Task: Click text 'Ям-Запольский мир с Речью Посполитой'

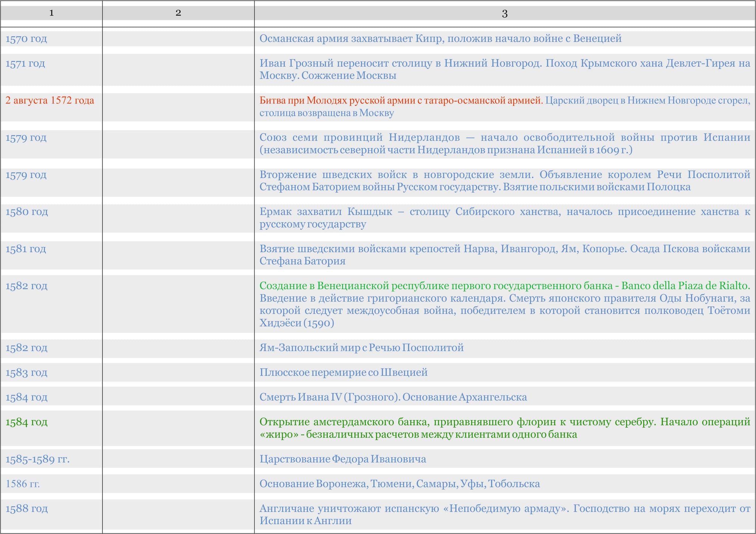Action: (x=362, y=347)
